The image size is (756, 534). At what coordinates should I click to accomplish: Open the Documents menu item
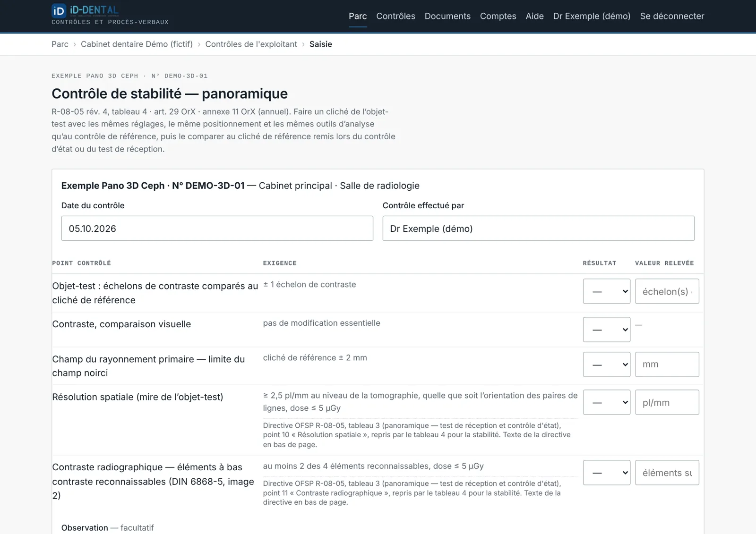point(447,16)
